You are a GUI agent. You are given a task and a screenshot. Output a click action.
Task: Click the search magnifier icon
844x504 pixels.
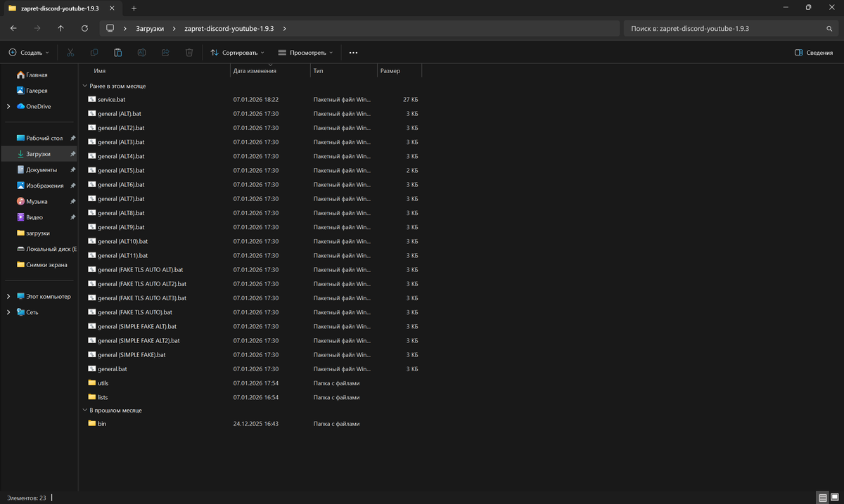(x=829, y=29)
